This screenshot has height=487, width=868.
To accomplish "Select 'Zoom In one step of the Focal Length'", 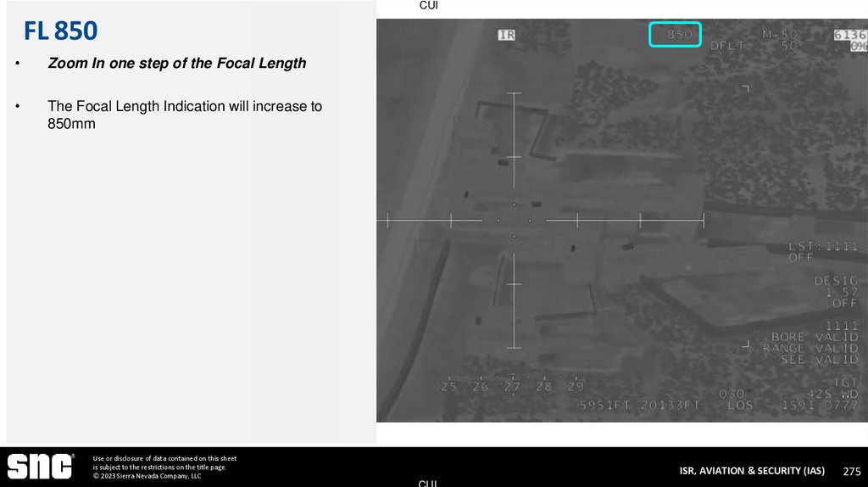I will [176, 63].
